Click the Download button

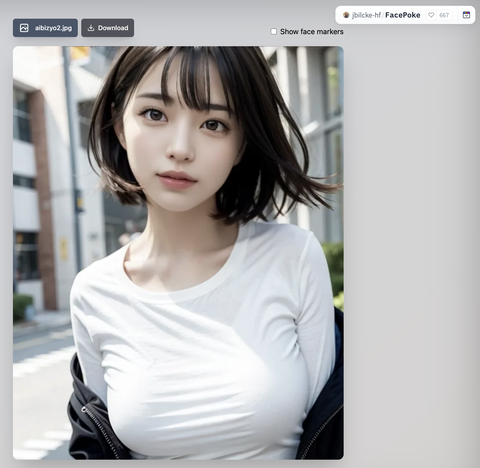point(108,28)
